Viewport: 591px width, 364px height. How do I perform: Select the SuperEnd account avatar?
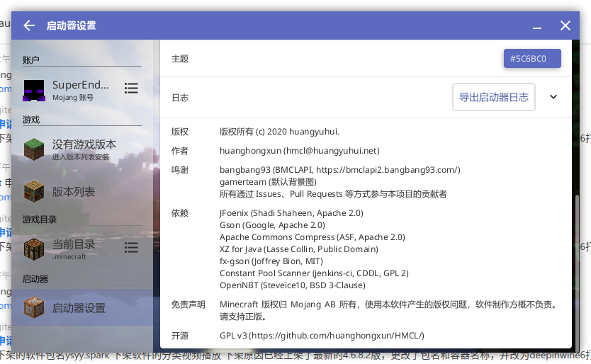point(34,90)
